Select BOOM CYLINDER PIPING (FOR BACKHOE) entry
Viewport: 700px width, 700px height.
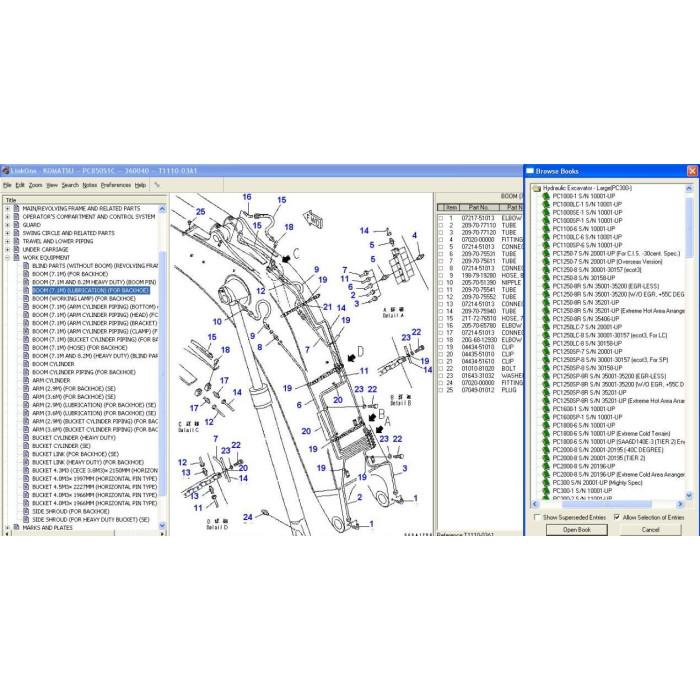point(83,372)
